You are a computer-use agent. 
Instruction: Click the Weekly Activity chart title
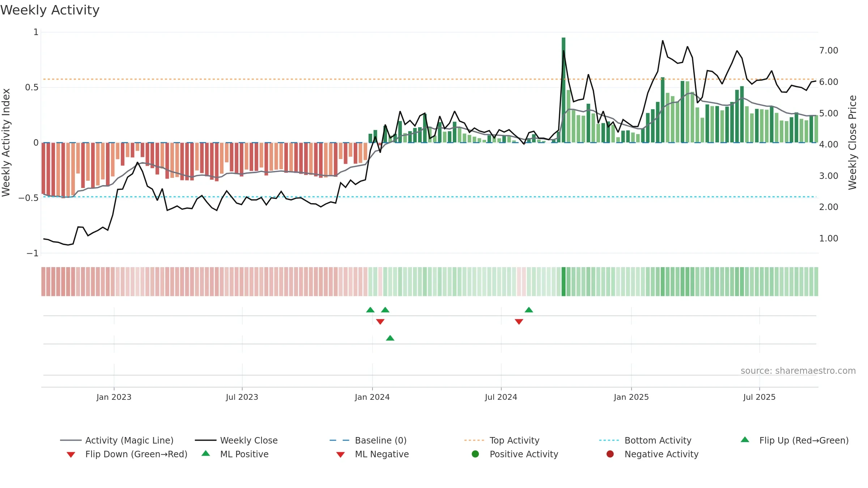(50, 10)
